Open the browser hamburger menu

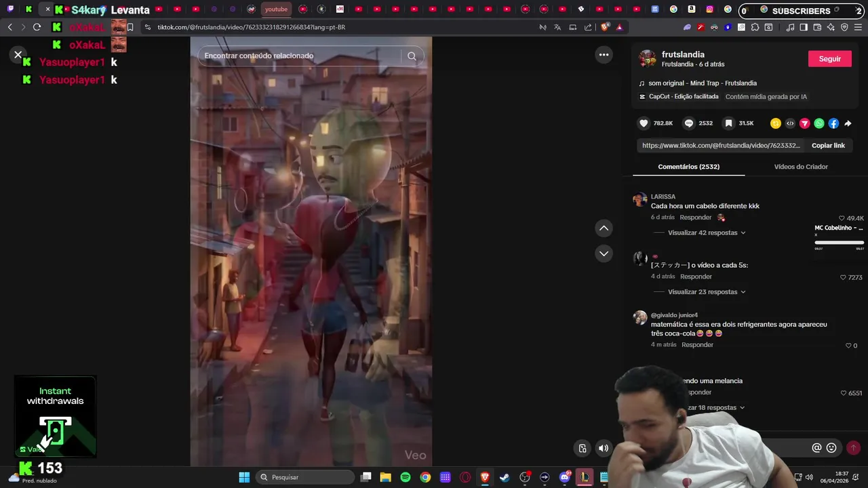pyautogui.click(x=858, y=27)
